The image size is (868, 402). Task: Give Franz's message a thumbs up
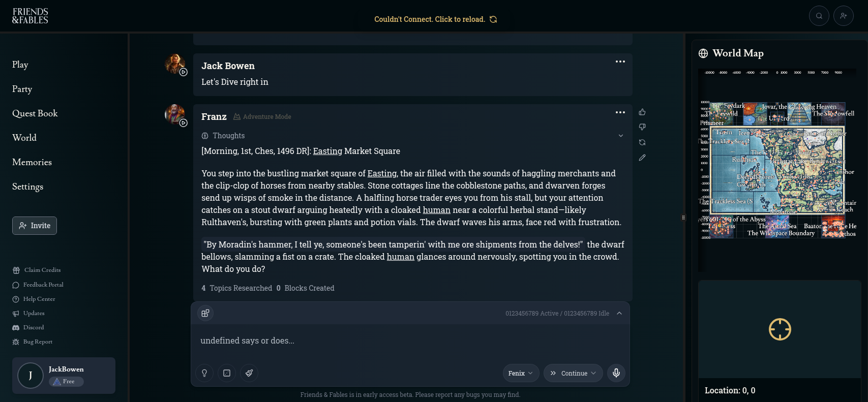(x=642, y=112)
